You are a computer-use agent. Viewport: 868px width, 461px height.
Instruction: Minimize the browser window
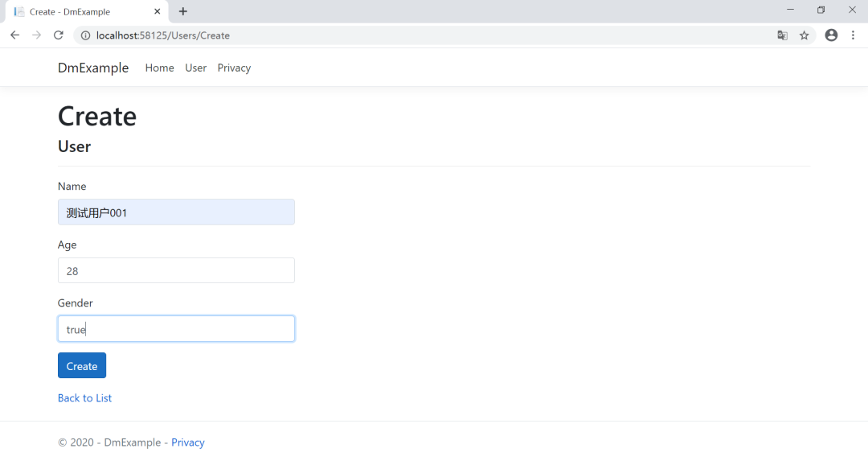791,10
